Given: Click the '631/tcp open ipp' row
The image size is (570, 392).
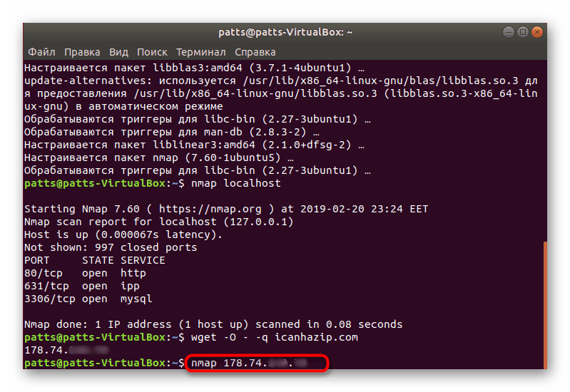Looking at the screenshot, I should (82, 286).
